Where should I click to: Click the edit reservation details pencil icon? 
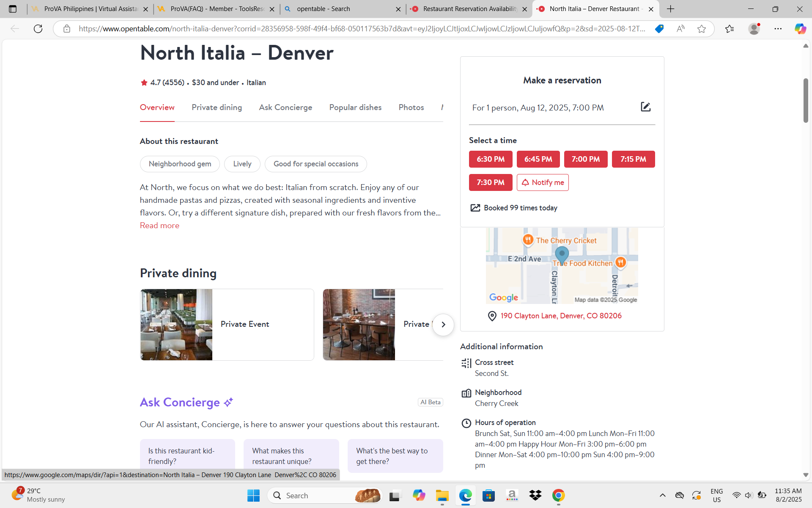click(x=645, y=107)
